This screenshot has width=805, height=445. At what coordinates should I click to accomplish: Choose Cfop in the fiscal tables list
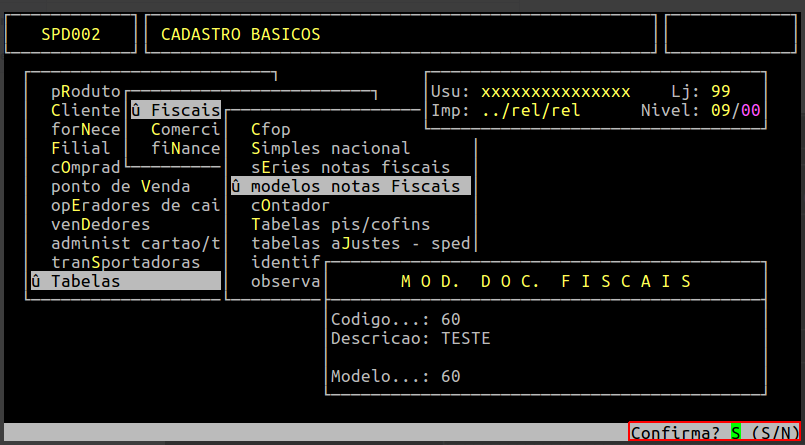(x=271, y=129)
